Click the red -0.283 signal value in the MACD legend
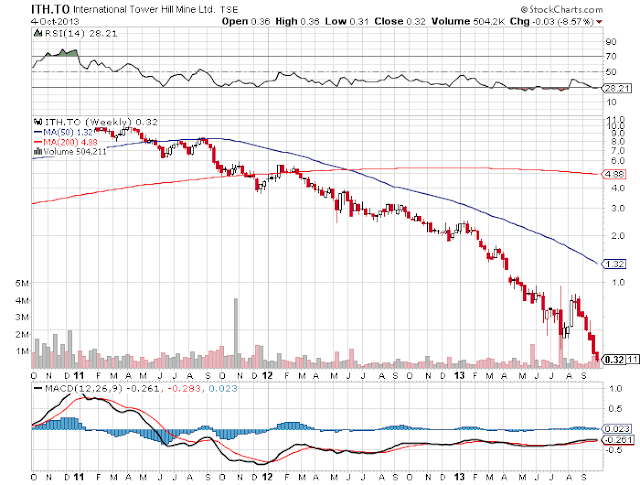Screen dimensions: 640x485 (182, 388)
